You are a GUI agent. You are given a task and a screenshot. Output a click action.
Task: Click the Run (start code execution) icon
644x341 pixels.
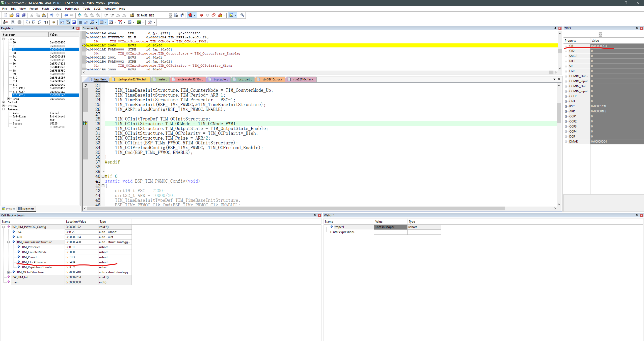[x=13, y=22]
